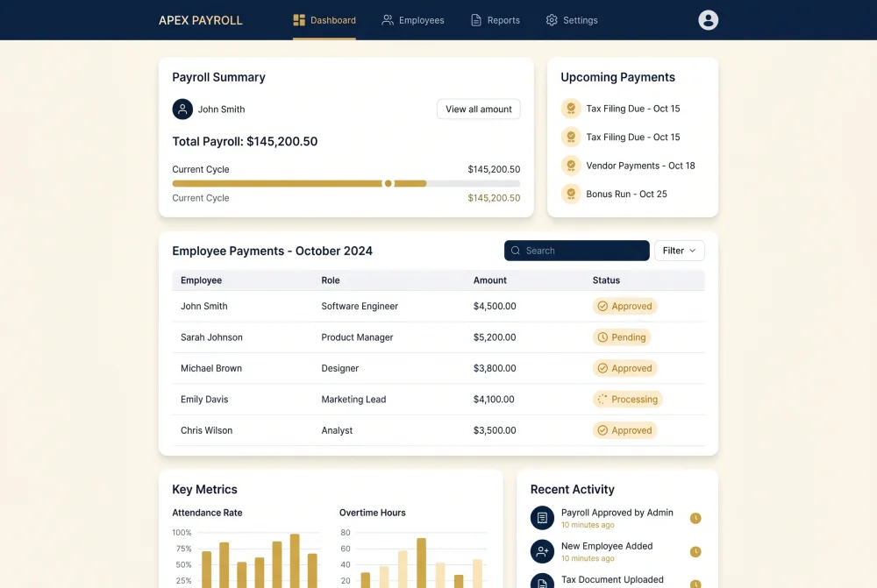Click the Attendance Rate chart title
This screenshot has width=877, height=588.
[207, 513]
